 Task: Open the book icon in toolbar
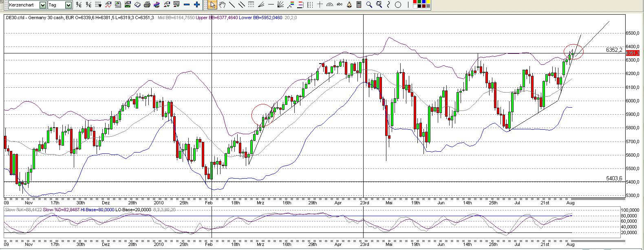(x=137, y=4)
